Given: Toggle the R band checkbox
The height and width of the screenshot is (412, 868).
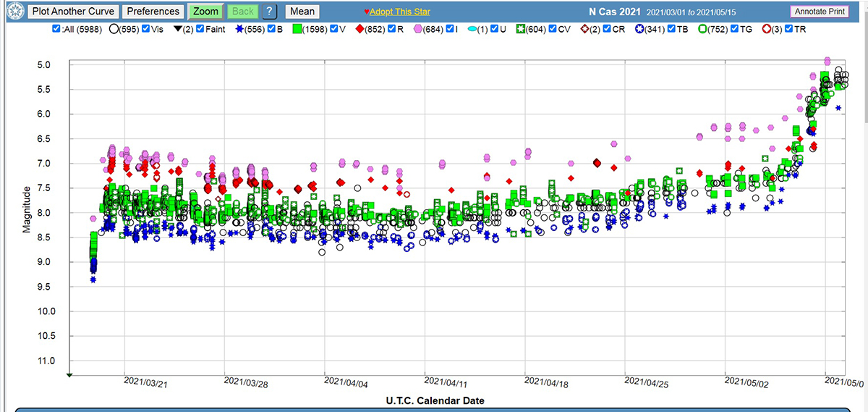Looking at the screenshot, I should tap(391, 30).
